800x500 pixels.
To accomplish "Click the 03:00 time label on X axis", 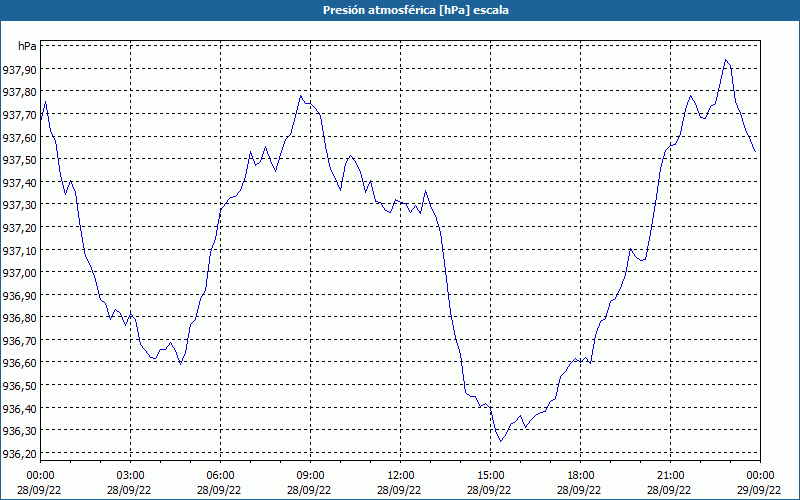I will (x=131, y=476).
